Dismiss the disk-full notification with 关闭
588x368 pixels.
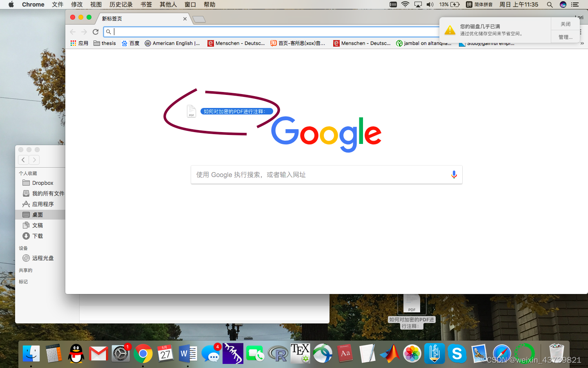click(x=566, y=24)
